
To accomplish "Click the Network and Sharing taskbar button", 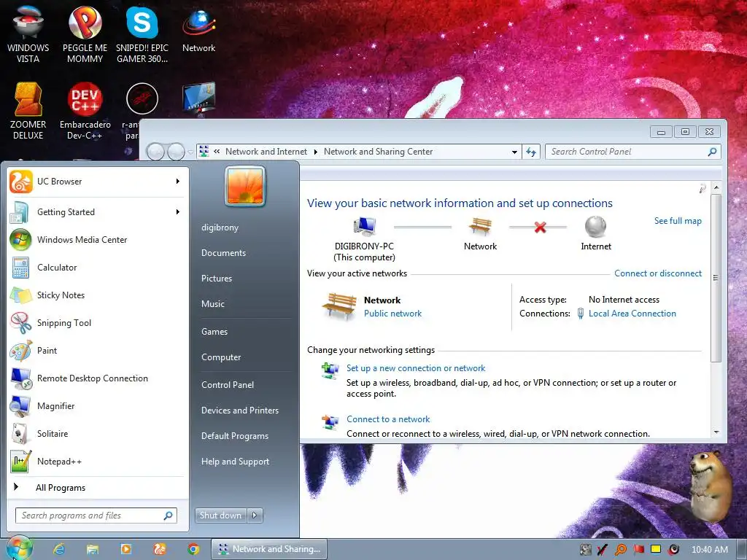I will (x=269, y=549).
